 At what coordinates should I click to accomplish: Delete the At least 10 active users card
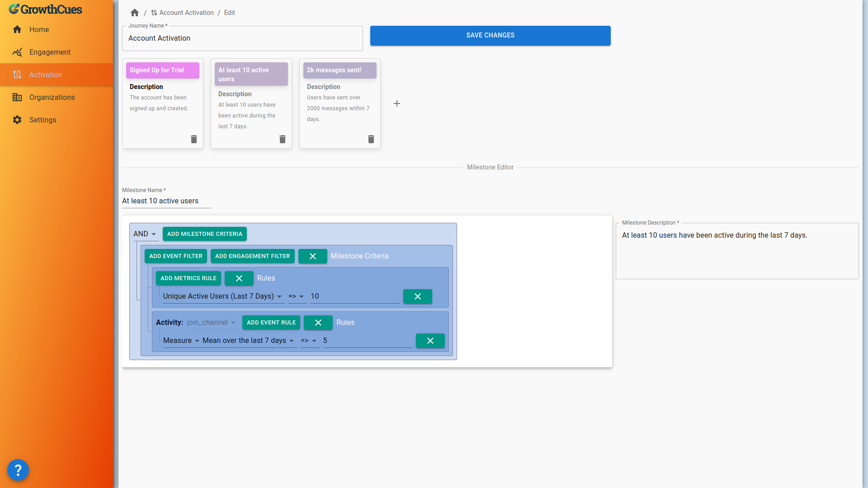point(283,139)
